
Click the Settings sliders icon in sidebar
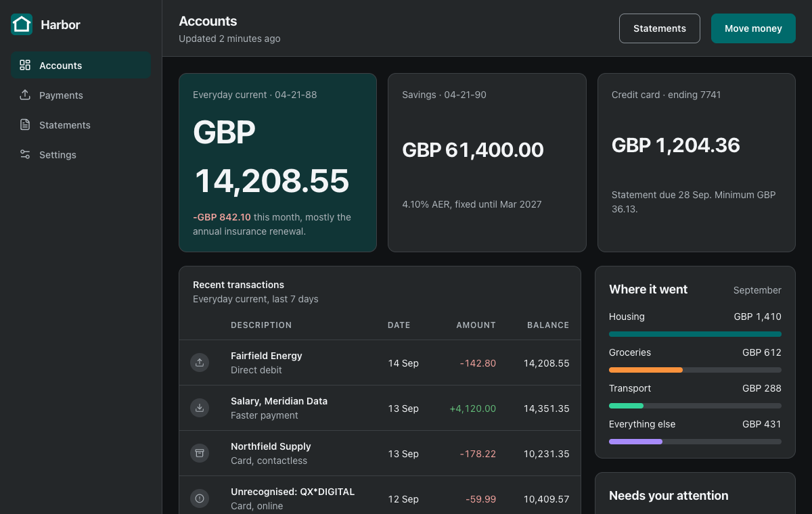click(x=25, y=154)
